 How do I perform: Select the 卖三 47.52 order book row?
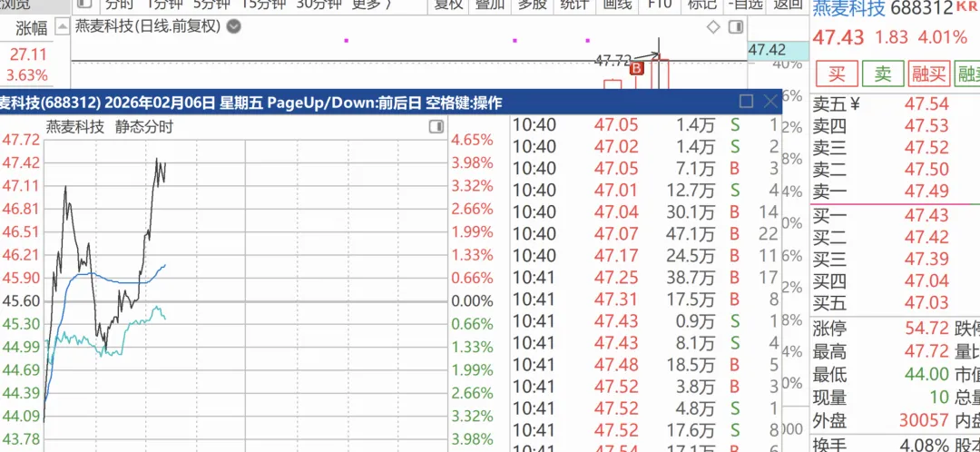tap(895, 148)
